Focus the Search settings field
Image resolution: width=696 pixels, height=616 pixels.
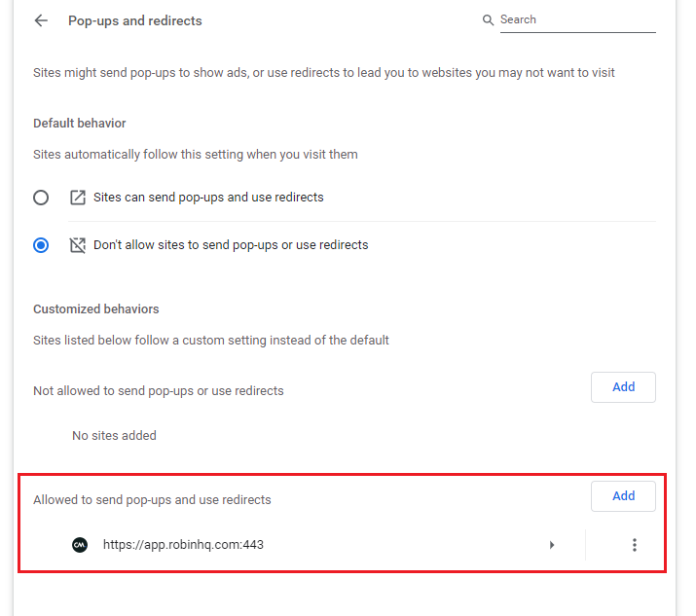click(576, 20)
